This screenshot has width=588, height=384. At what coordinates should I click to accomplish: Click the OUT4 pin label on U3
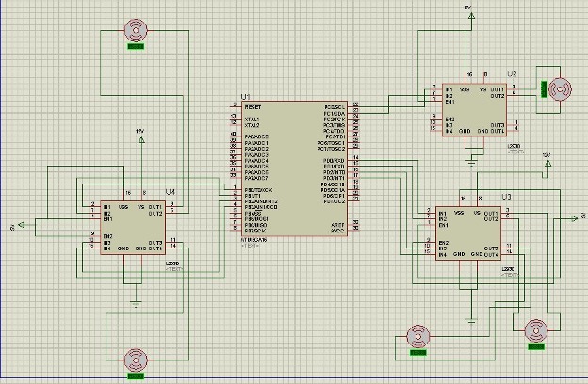click(491, 255)
